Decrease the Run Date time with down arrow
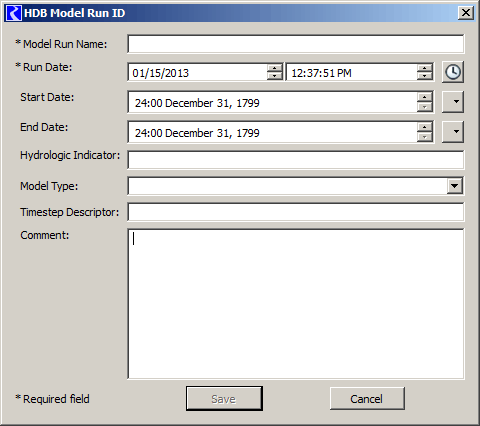Viewport: 480px width, 426px height. point(424,76)
